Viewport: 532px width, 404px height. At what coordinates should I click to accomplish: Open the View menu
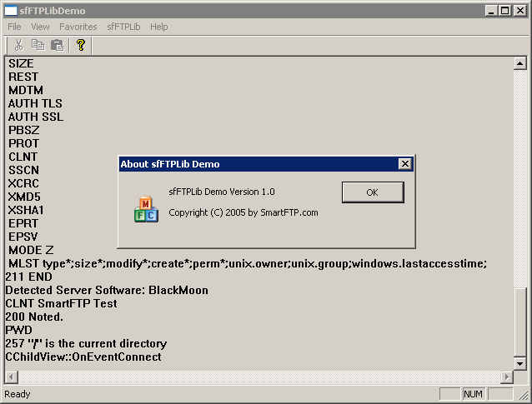point(40,27)
